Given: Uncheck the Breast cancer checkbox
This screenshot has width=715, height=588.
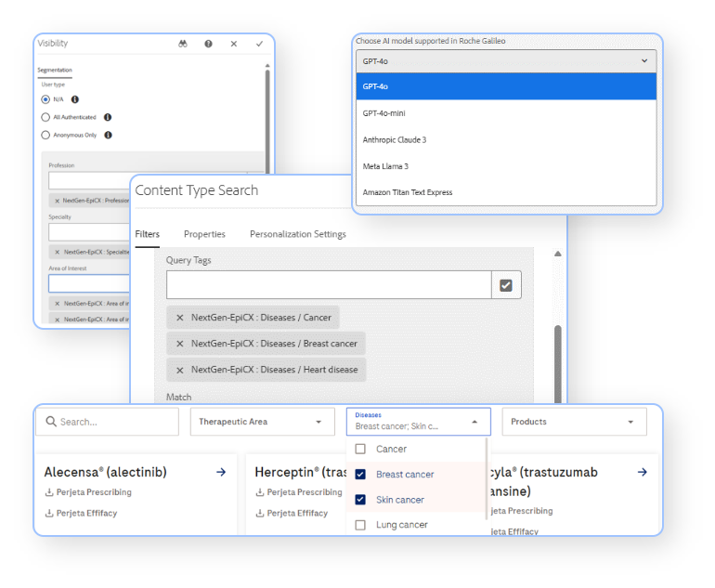Looking at the screenshot, I should [360, 475].
